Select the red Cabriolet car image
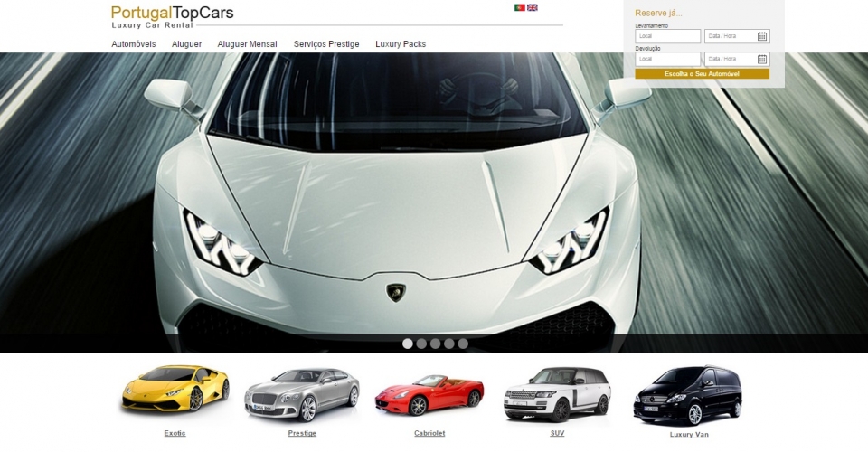The height and width of the screenshot is (452, 868). [x=429, y=393]
